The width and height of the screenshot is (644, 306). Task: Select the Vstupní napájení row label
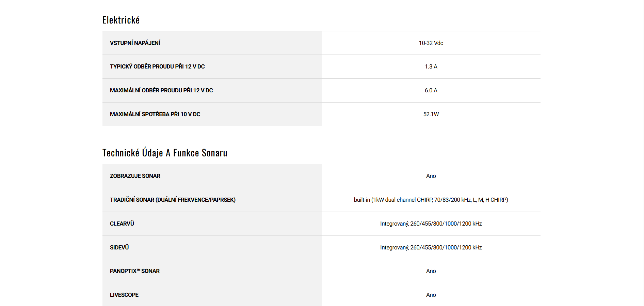click(135, 43)
